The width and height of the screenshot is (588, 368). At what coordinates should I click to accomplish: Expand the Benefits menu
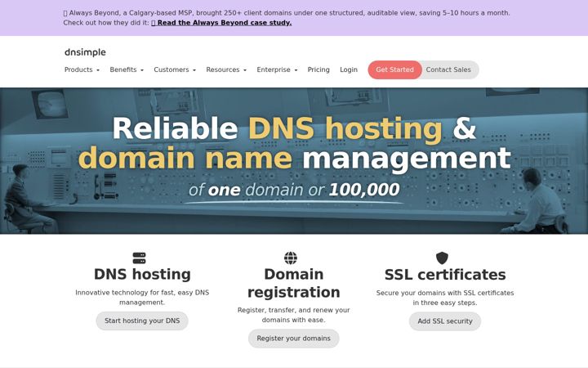[127, 70]
